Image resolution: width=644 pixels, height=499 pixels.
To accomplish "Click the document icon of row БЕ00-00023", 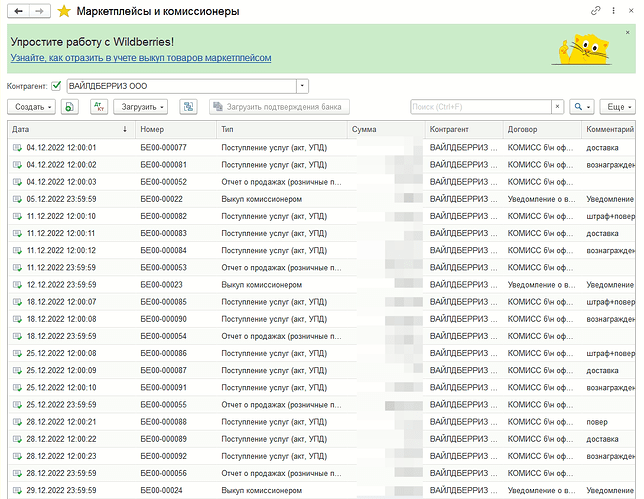I will (x=17, y=285).
